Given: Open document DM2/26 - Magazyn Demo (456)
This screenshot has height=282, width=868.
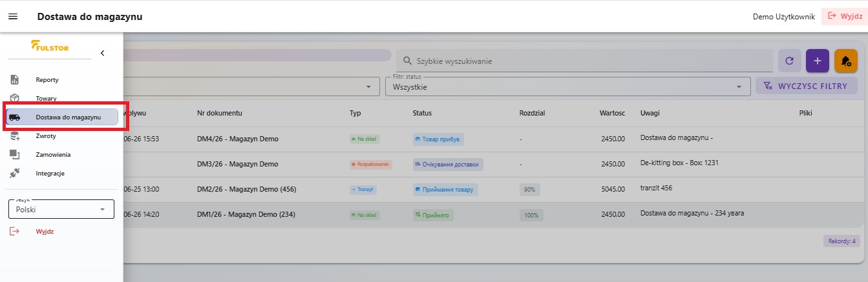Looking at the screenshot, I should [246, 189].
